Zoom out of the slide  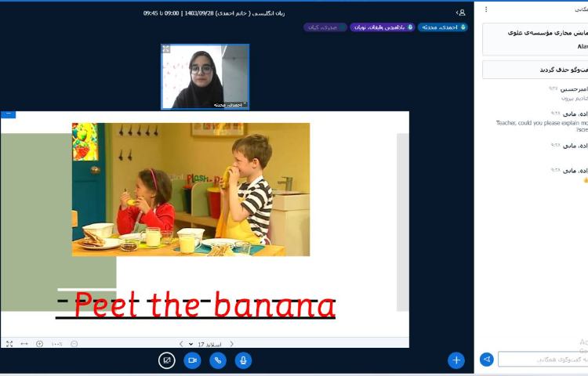[x=74, y=344]
